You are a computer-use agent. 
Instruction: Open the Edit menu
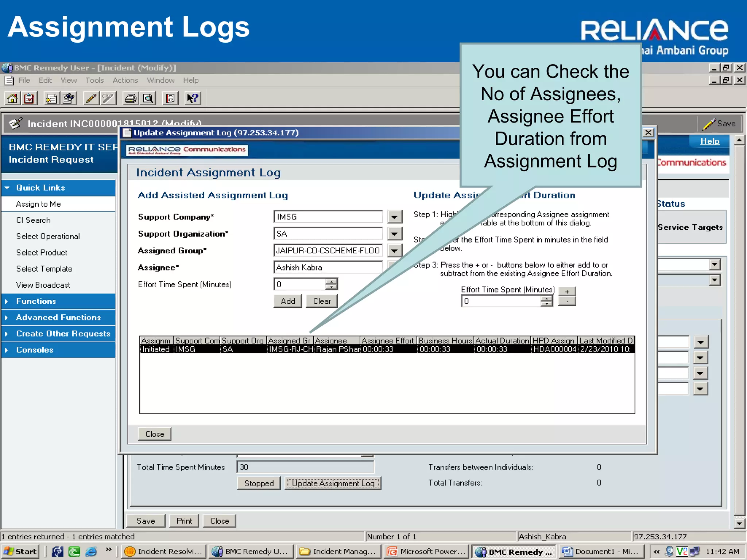coord(45,80)
